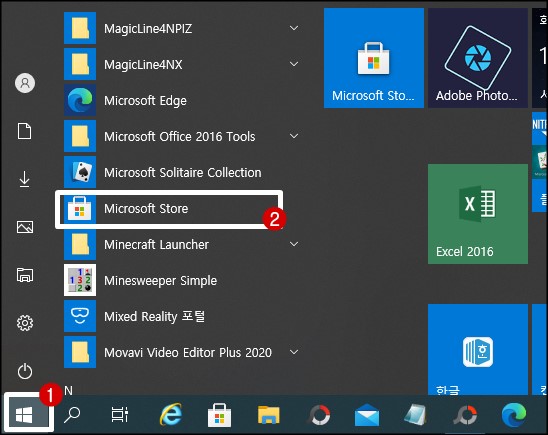Select Minecraft Launcher folder entry

pyautogui.click(x=182, y=244)
